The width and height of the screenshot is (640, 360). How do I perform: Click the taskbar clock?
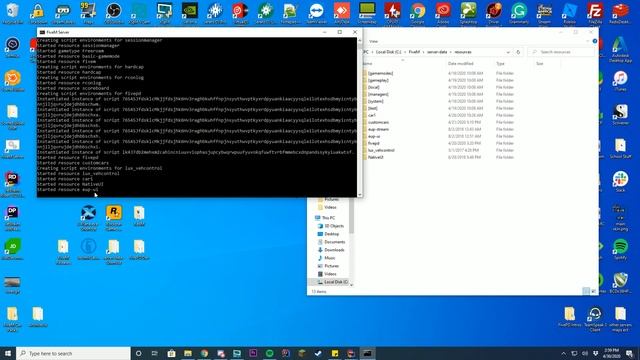tap(611, 353)
